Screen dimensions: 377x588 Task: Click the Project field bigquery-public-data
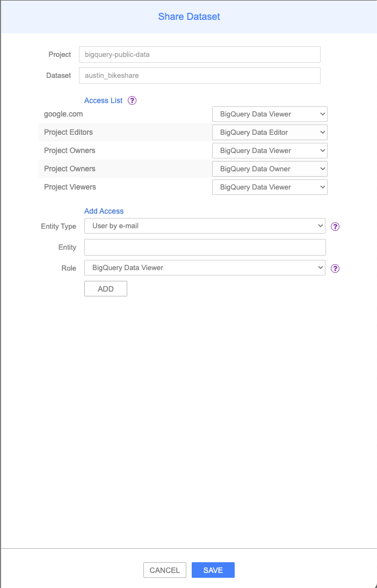[200, 54]
